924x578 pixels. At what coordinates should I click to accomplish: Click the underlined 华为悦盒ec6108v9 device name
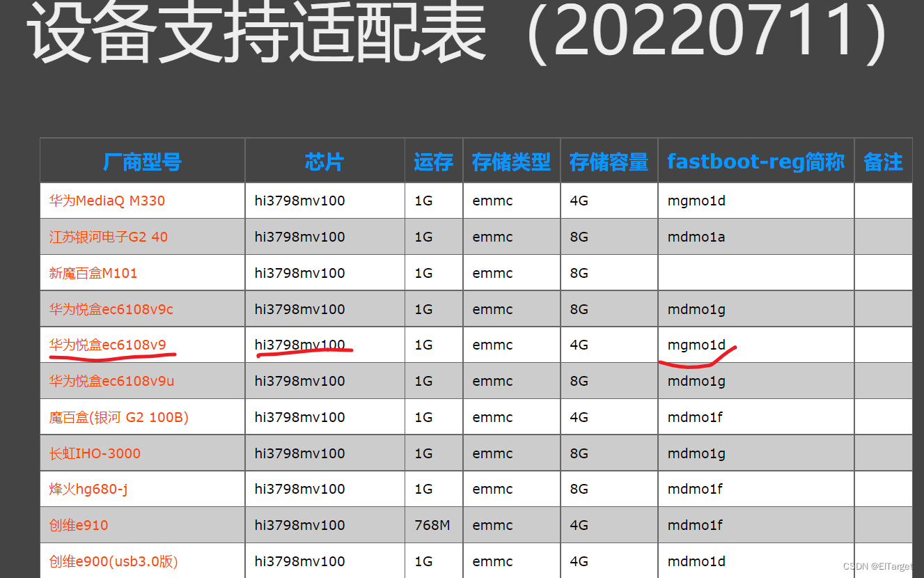[x=107, y=345]
